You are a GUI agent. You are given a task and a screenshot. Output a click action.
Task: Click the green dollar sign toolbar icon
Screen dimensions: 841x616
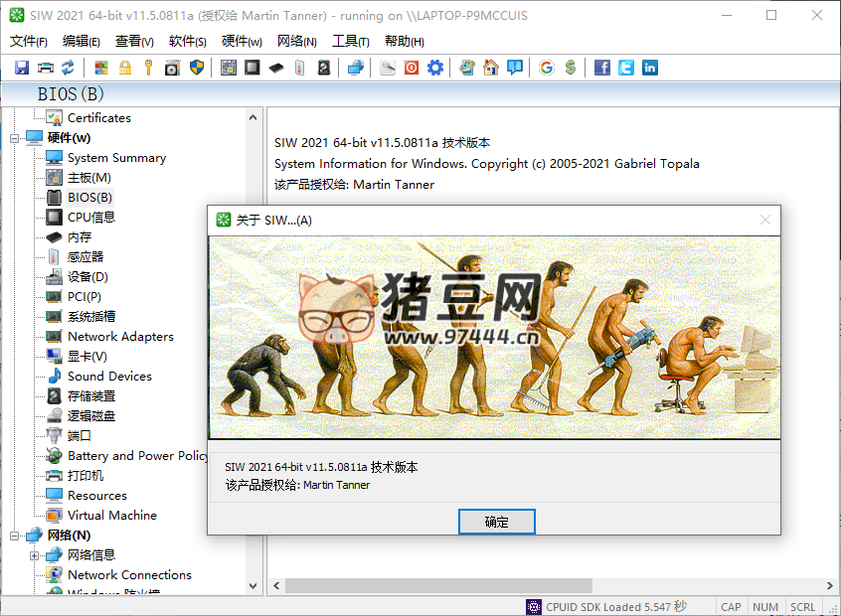(x=570, y=68)
